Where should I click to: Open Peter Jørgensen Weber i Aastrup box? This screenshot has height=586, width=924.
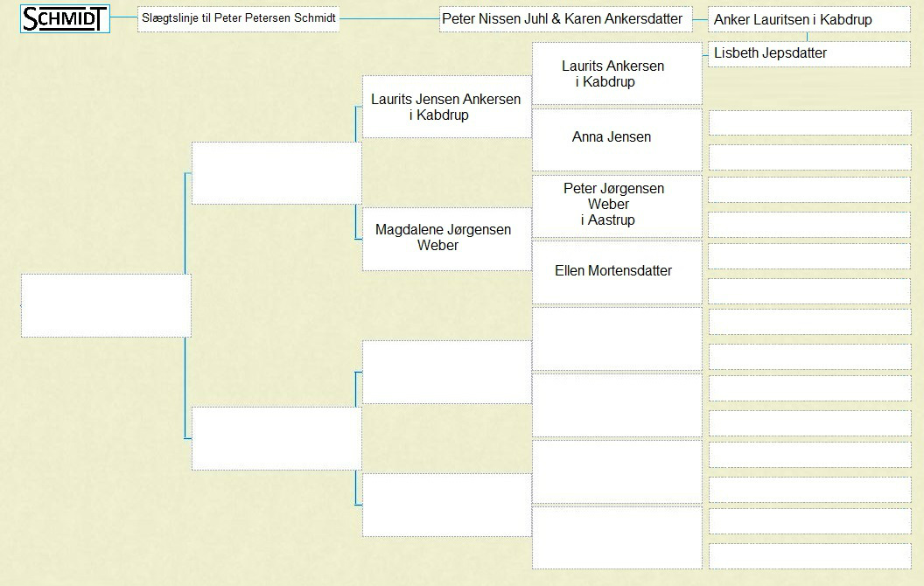(x=617, y=206)
